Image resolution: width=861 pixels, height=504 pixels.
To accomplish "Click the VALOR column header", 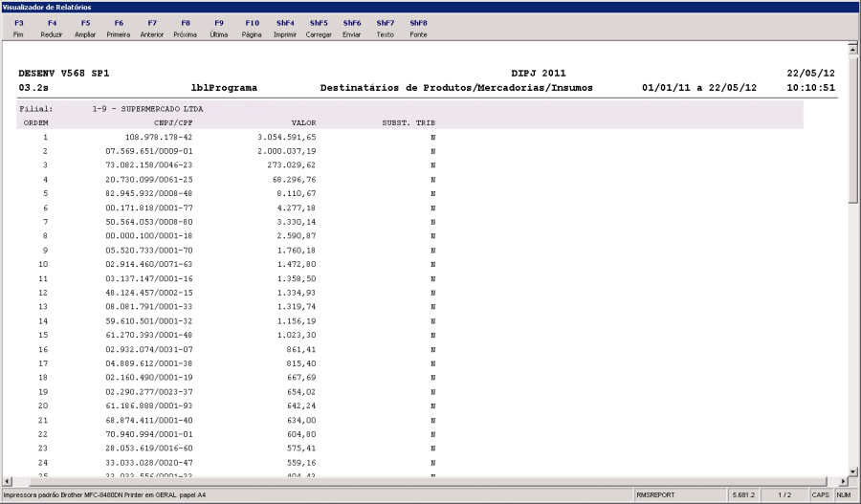I will coord(303,123).
